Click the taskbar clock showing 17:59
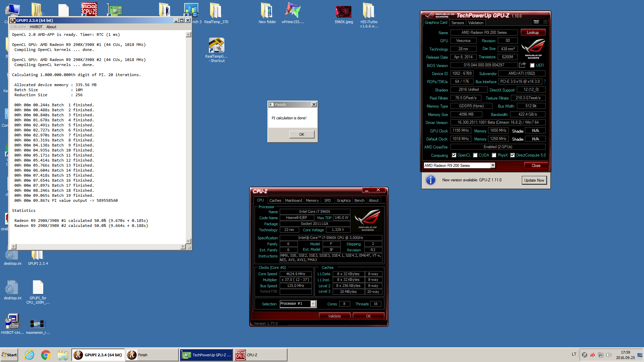The height and width of the screenshot is (362, 644). click(625, 355)
